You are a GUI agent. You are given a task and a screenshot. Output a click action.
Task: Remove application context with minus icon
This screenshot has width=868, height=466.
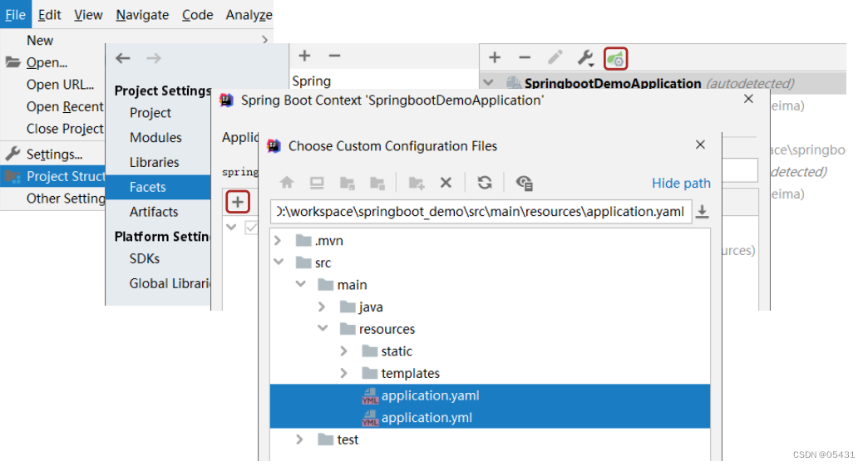pyautogui.click(x=525, y=57)
